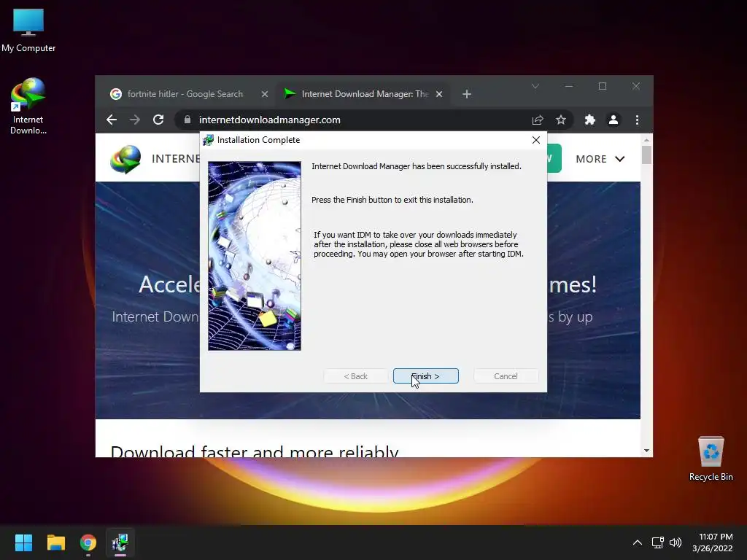This screenshot has height=560, width=747.
Task: Close the Google Search tab
Action: (x=264, y=94)
